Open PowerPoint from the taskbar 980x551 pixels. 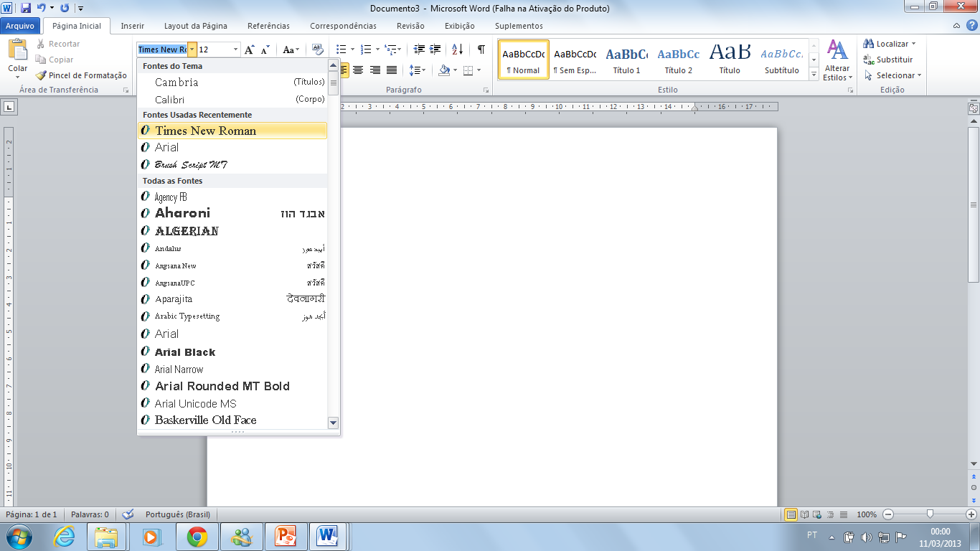[x=286, y=537]
